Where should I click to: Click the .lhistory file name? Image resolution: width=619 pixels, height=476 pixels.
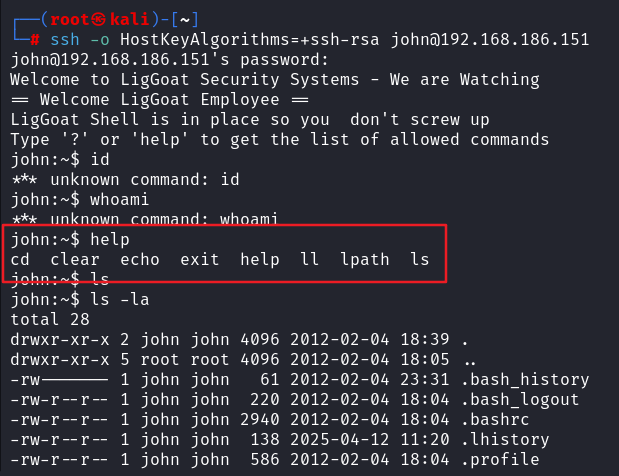click(x=505, y=440)
